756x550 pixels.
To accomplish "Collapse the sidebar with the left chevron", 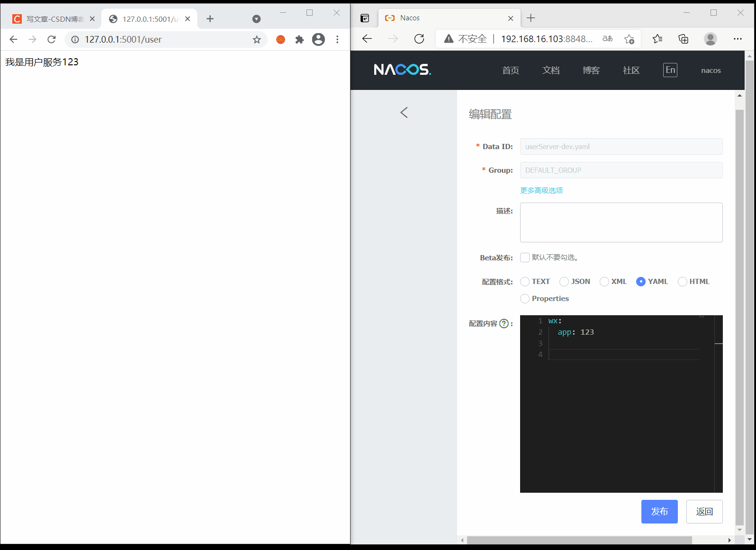I will 404,112.
